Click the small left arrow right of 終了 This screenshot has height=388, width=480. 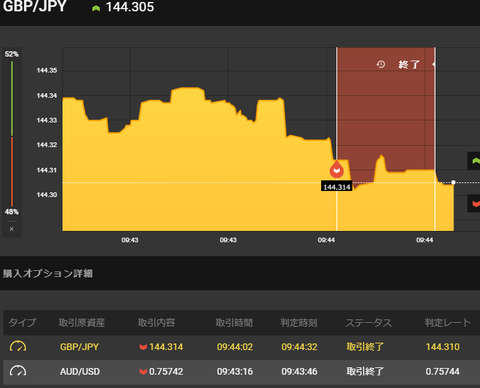pyautogui.click(x=434, y=64)
